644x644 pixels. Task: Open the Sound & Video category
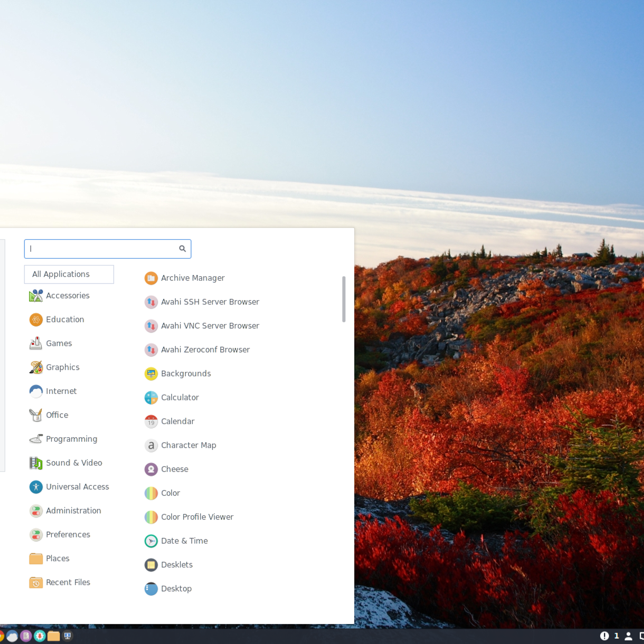coord(74,463)
